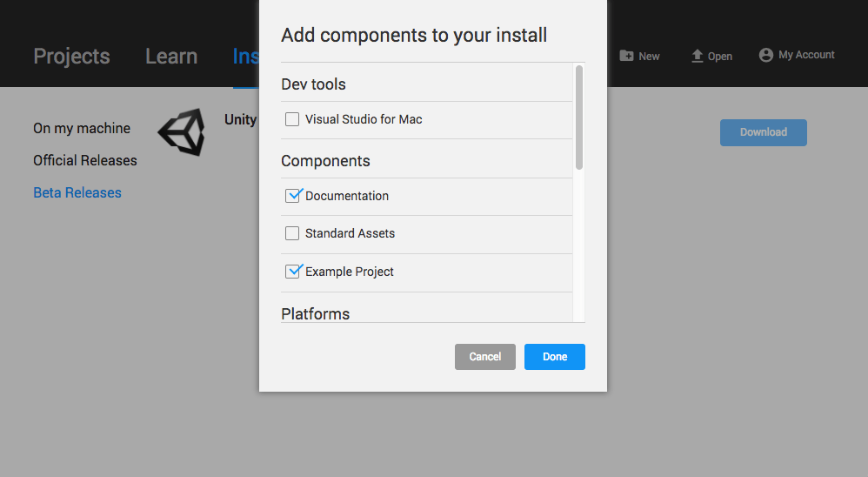Switch to the Projects tab
868x477 pixels.
click(x=71, y=56)
